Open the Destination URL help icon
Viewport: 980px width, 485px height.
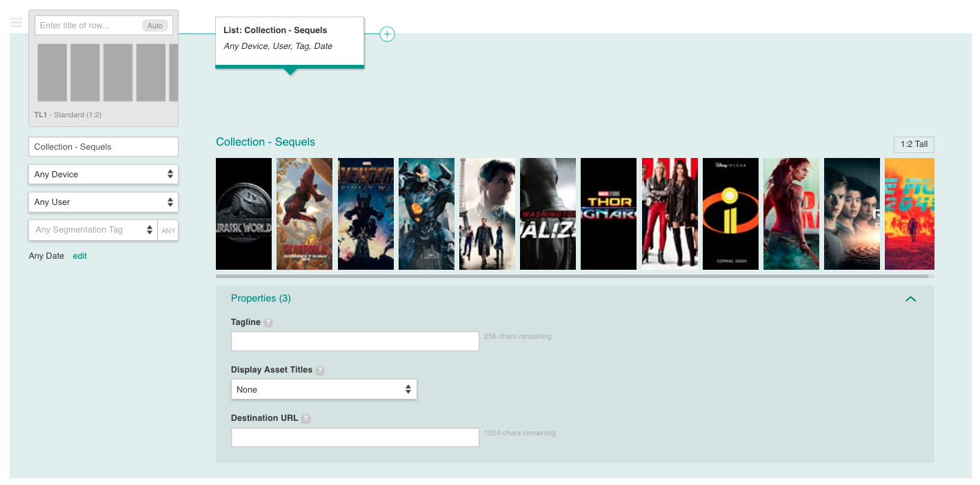306,419
